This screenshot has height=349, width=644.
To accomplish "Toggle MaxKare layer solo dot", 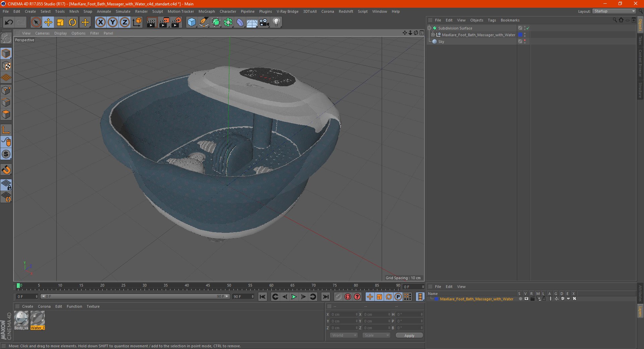I will pos(520,299).
